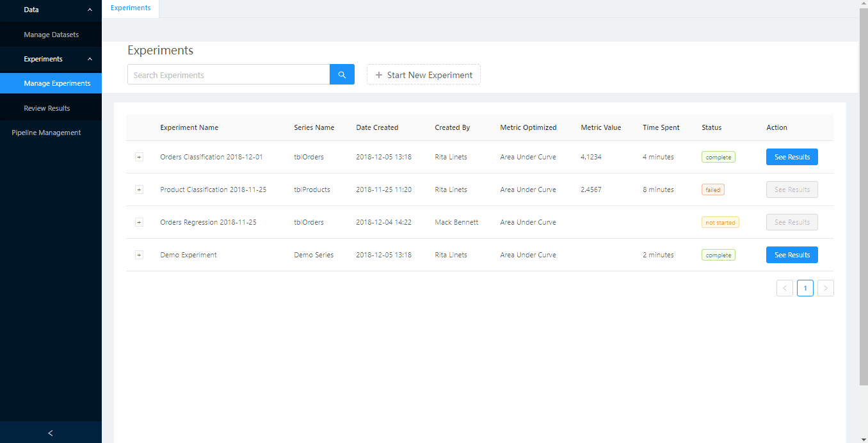Click 'Orders Classification 2018-12-01' experiment name
The image size is (868, 443).
pos(211,157)
